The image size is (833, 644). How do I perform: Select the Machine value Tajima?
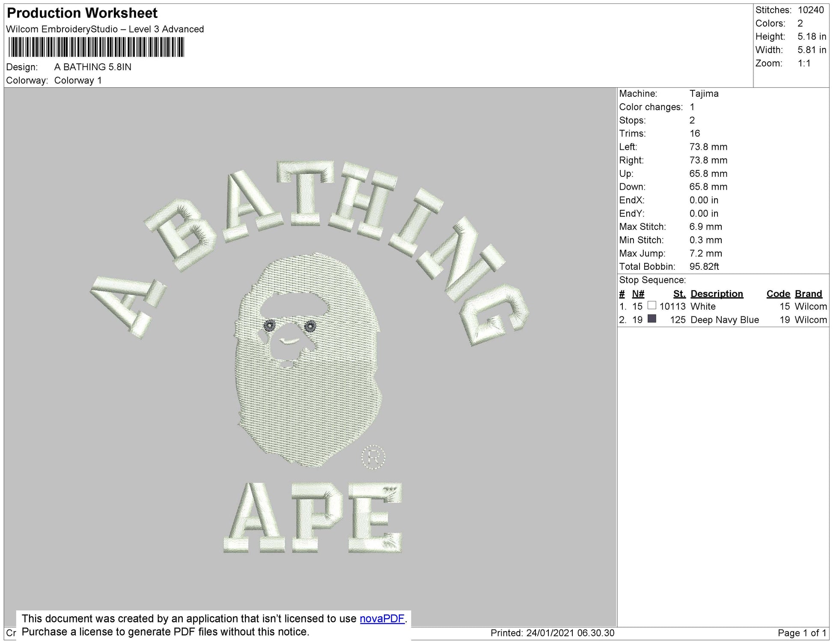pyautogui.click(x=704, y=93)
